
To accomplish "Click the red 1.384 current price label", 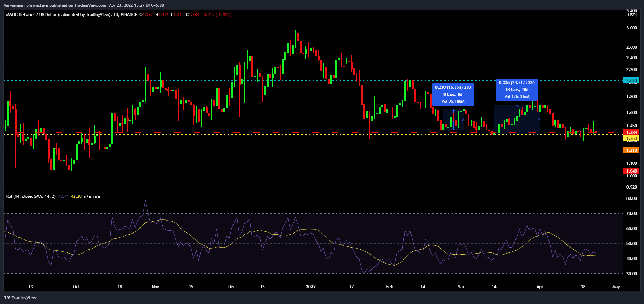I will [x=631, y=133].
